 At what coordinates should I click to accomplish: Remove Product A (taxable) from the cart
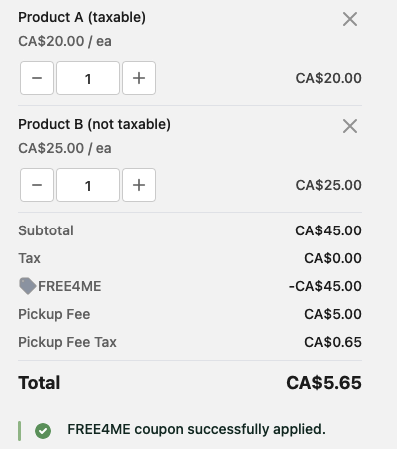tap(350, 19)
